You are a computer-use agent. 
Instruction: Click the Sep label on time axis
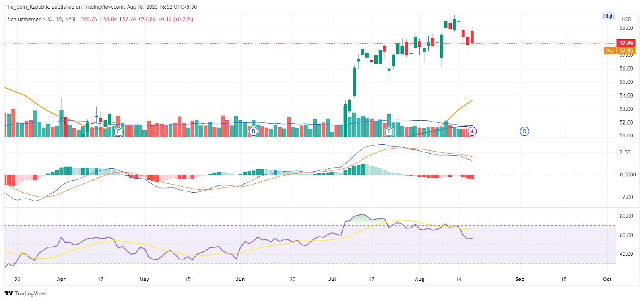click(520, 279)
